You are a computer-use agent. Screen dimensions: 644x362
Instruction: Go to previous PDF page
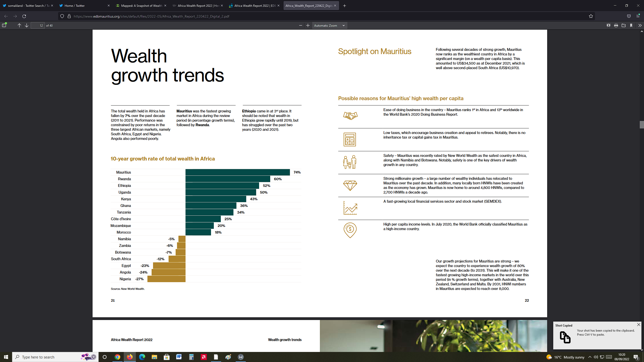[19, 25]
